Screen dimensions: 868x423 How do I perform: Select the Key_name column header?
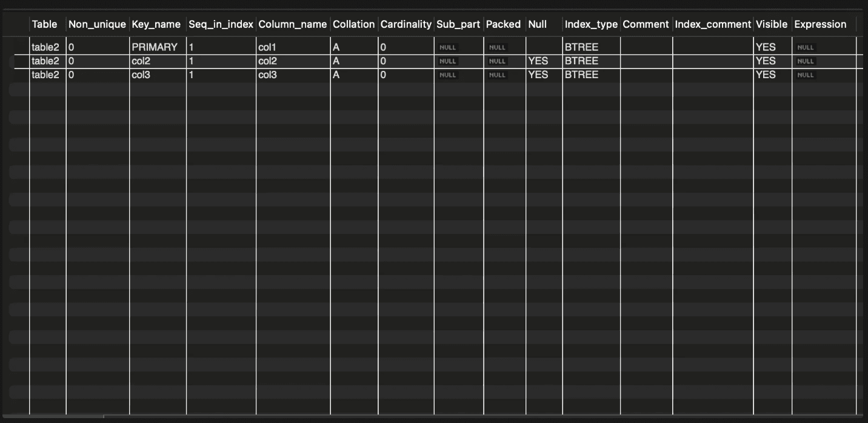(156, 24)
